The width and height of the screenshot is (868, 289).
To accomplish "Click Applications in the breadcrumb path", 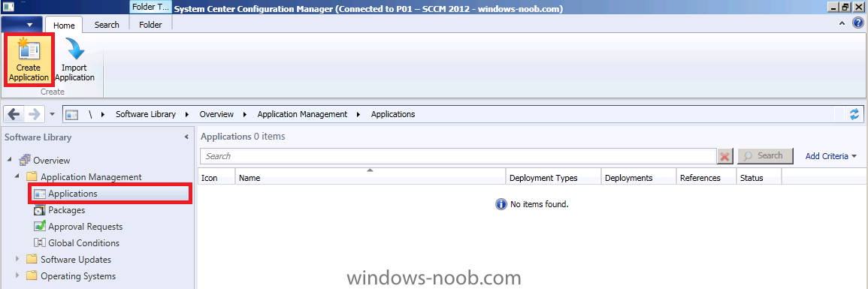I will tap(393, 114).
